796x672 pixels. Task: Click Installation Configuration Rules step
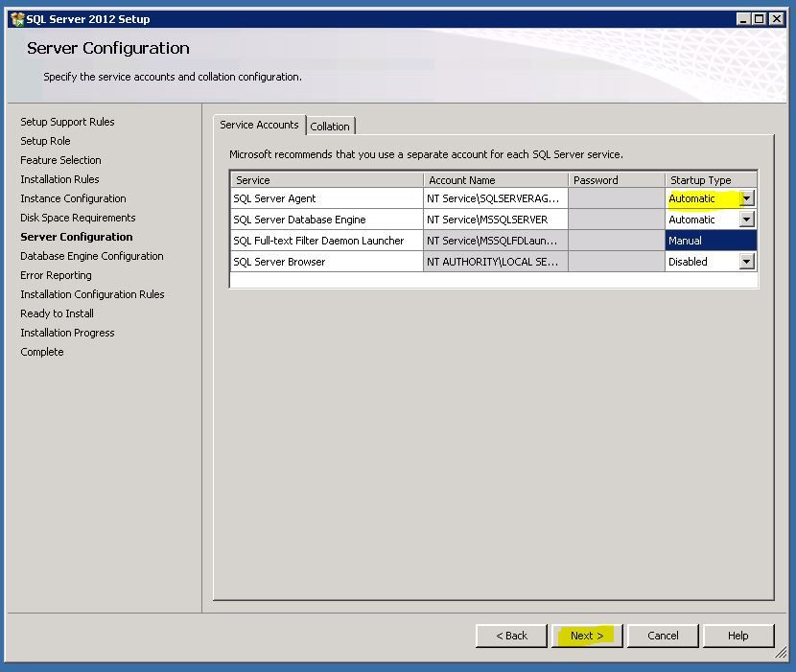(x=92, y=294)
